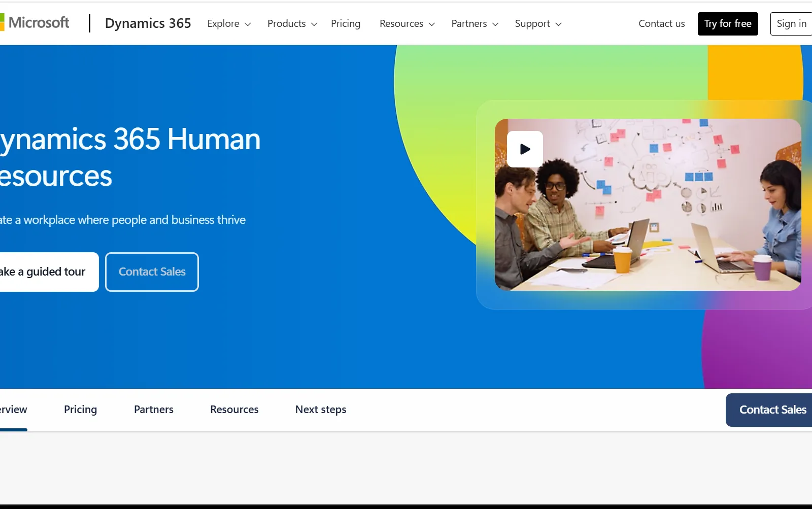
Task: Select the Resources tab in section bar
Action: coord(234,410)
